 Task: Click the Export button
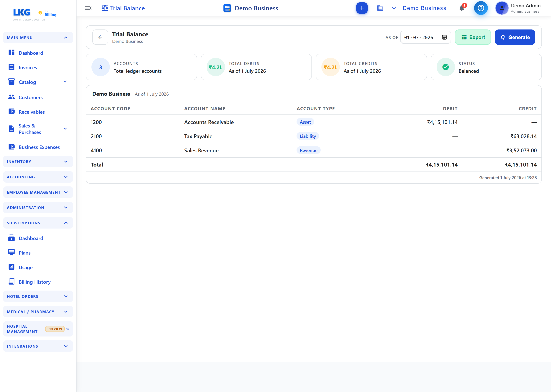pyautogui.click(x=473, y=37)
